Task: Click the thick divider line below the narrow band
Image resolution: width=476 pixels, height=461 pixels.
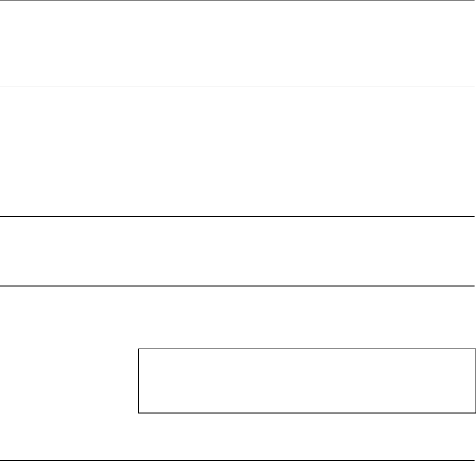Action: 237,286
